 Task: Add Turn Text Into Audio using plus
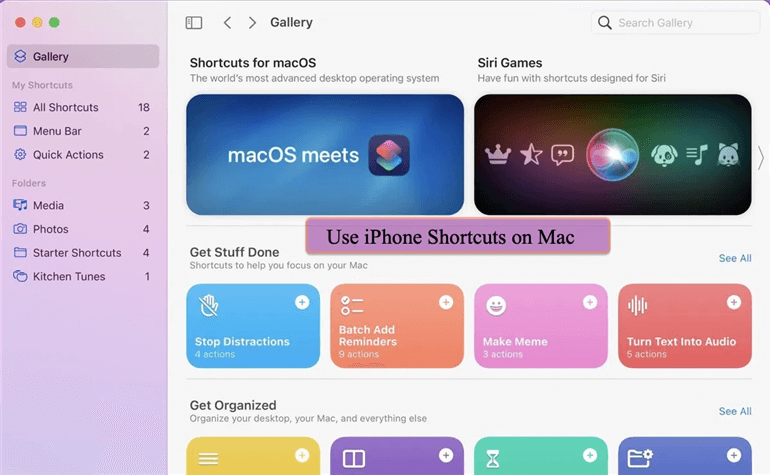point(734,302)
